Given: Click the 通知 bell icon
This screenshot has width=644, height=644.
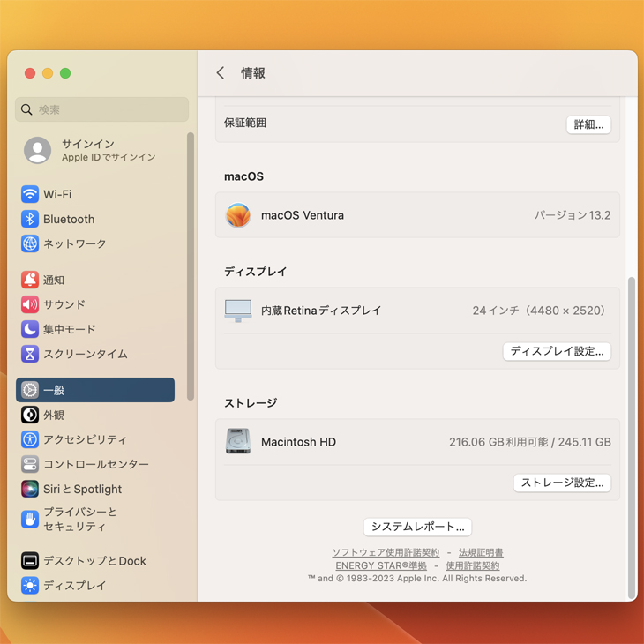Looking at the screenshot, I should (x=30, y=280).
